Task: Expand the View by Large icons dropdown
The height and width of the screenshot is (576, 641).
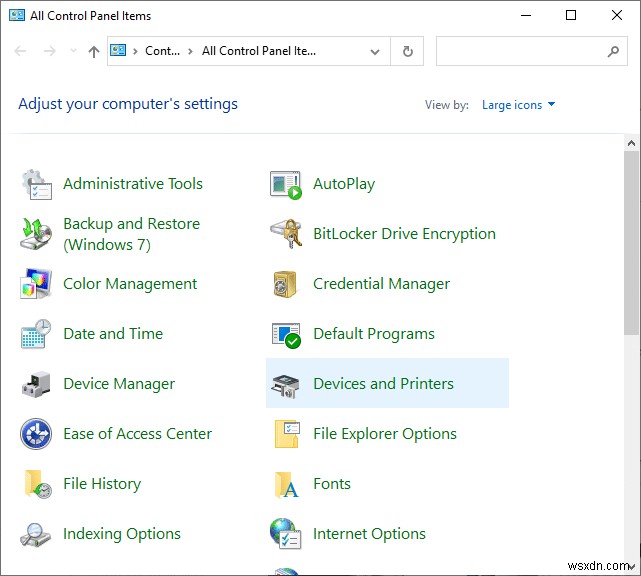Action: pyautogui.click(x=518, y=105)
